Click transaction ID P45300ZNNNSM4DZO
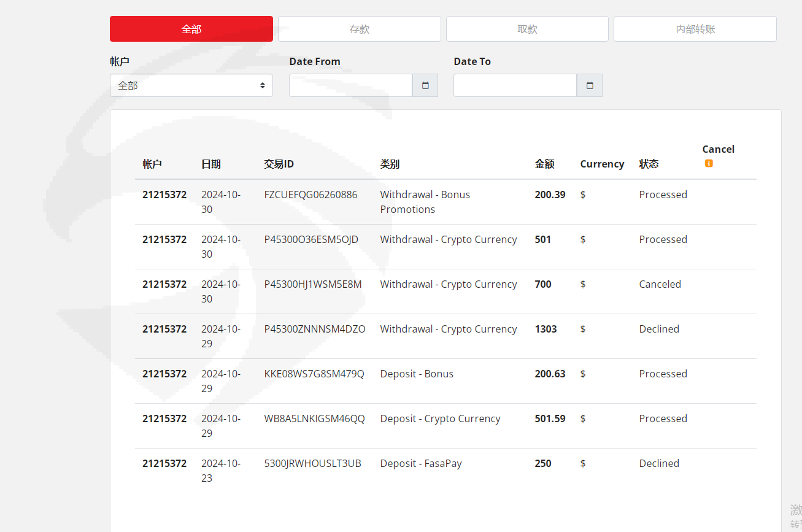Image resolution: width=802 pixels, height=532 pixels. point(315,329)
